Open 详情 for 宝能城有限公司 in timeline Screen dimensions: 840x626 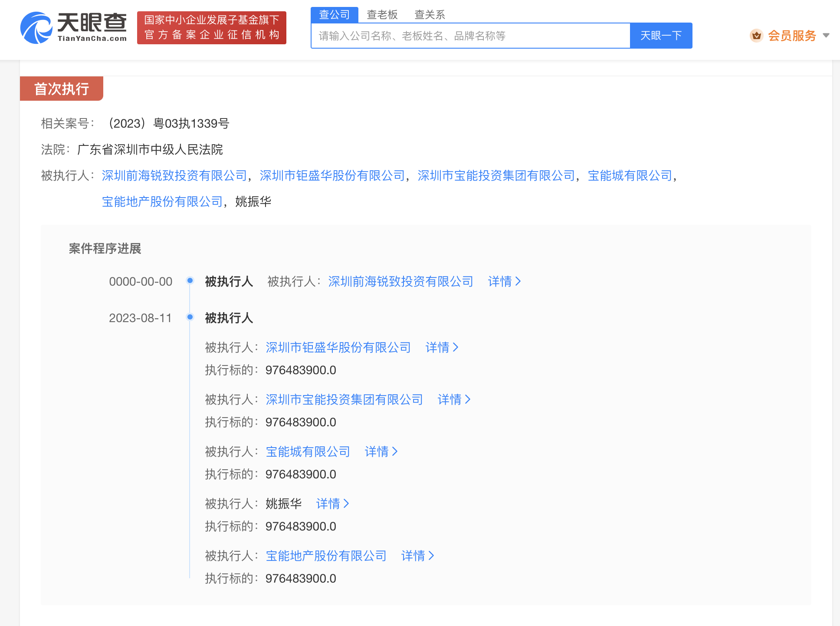click(381, 451)
